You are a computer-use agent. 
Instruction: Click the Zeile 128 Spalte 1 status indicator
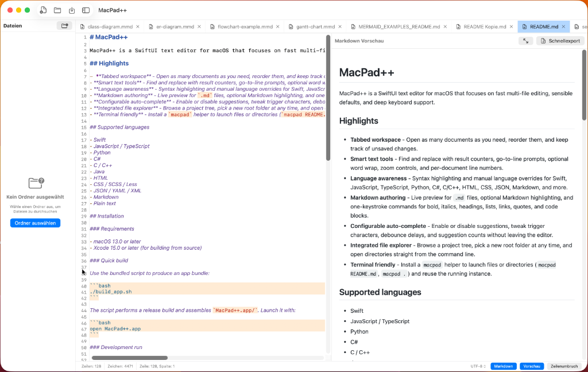tap(157, 366)
